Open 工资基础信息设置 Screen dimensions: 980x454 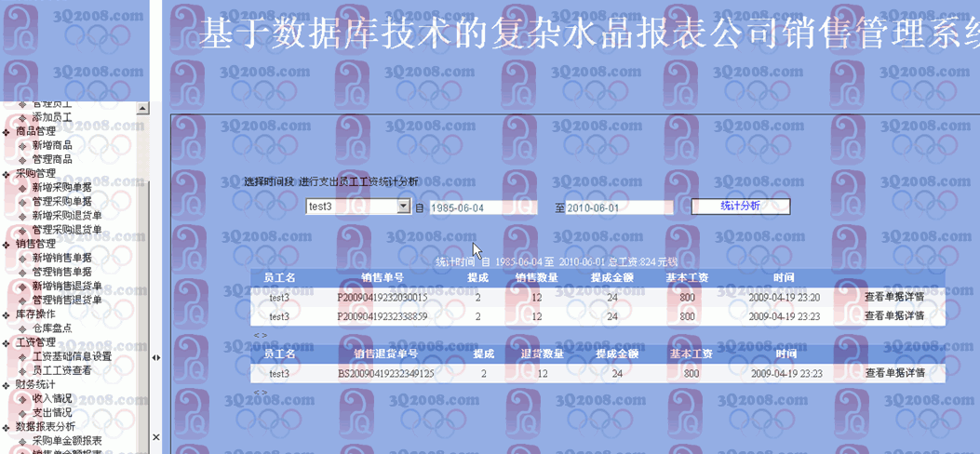[72, 356]
